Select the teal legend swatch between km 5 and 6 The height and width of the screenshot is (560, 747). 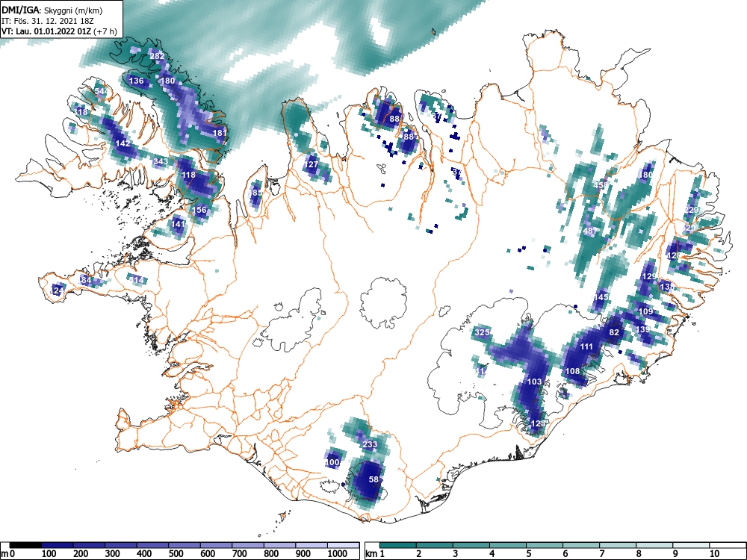(544, 545)
